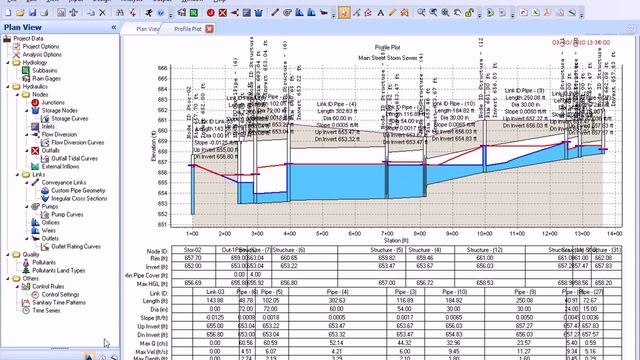
Task: Click the Run analysis running-man icon
Action: point(149,13)
